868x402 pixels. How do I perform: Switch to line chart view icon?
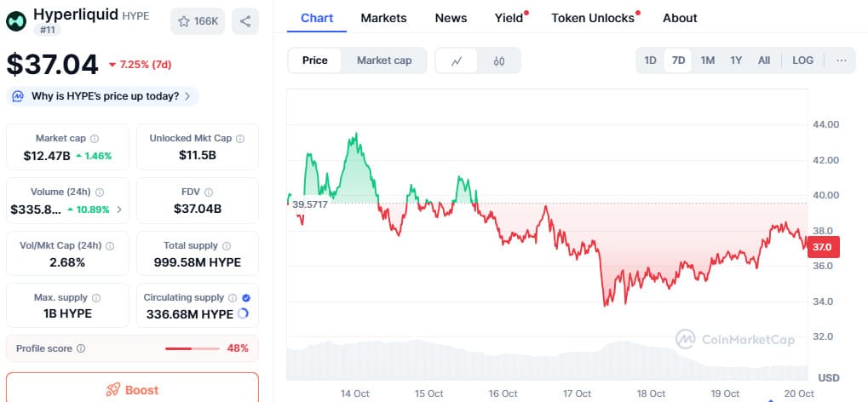(x=457, y=60)
